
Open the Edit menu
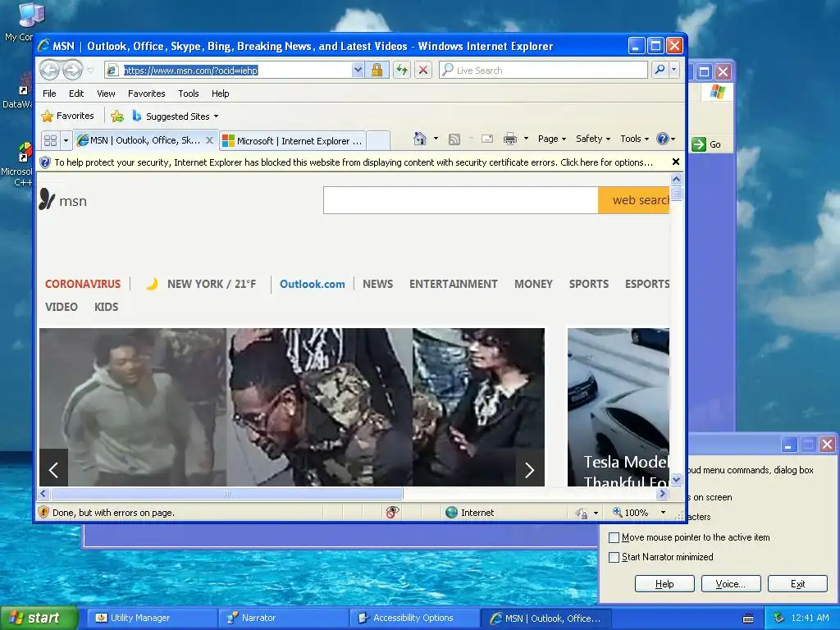point(76,94)
